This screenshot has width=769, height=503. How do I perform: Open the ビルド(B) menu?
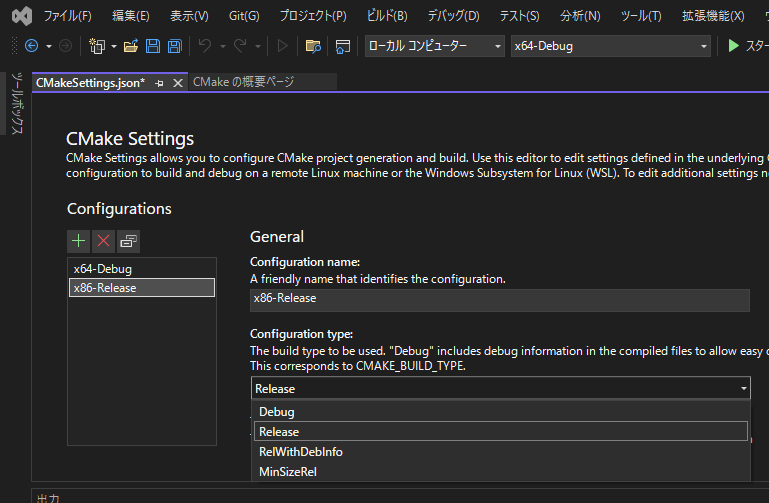[387, 16]
